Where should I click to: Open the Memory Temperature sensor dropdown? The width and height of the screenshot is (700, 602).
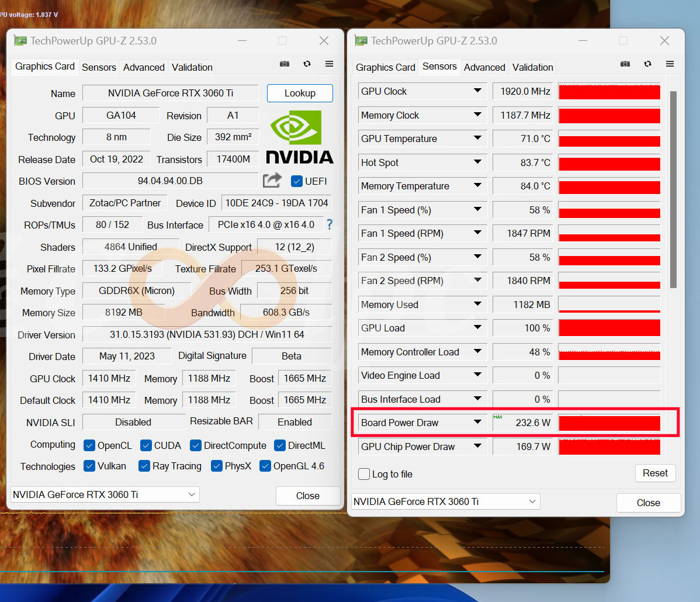click(x=477, y=185)
